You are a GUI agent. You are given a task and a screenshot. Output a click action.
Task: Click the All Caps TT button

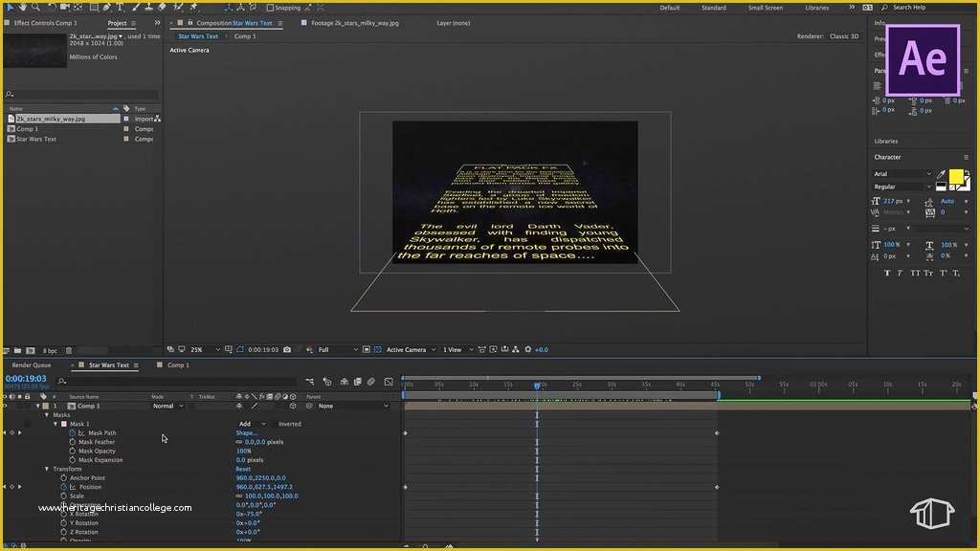915,273
